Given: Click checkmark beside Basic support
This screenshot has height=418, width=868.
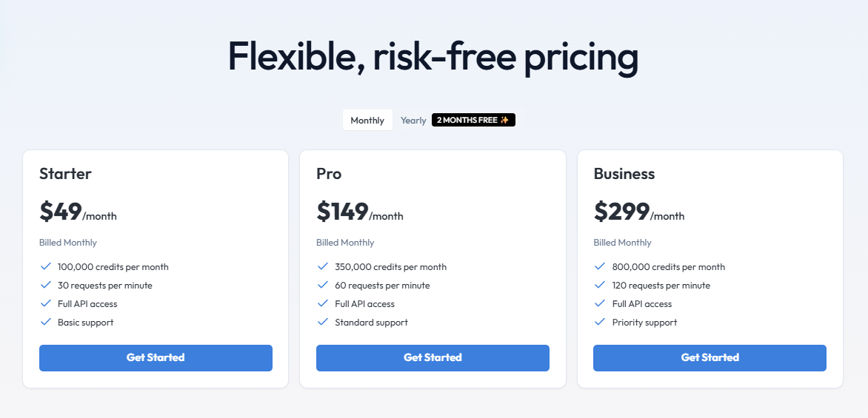Looking at the screenshot, I should (x=46, y=322).
